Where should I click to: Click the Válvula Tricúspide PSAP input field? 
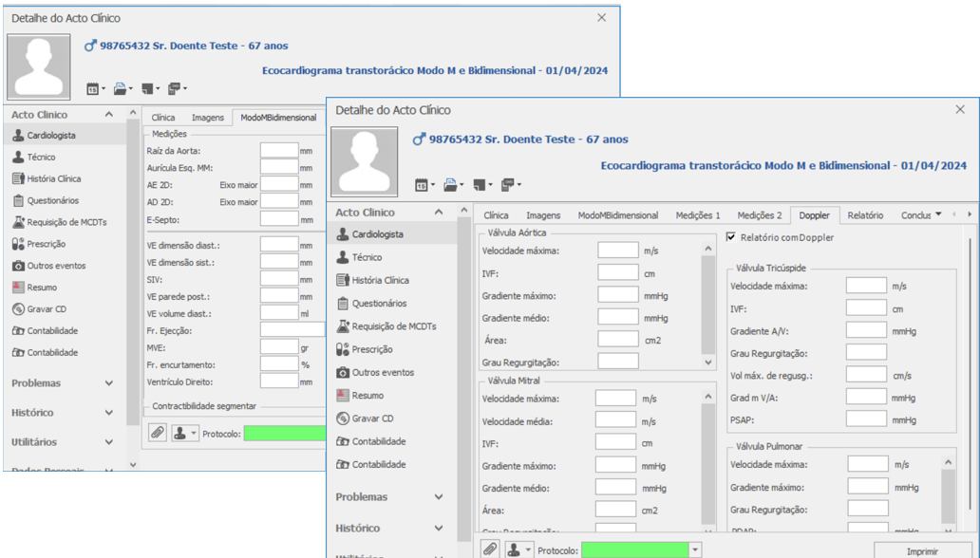point(866,419)
